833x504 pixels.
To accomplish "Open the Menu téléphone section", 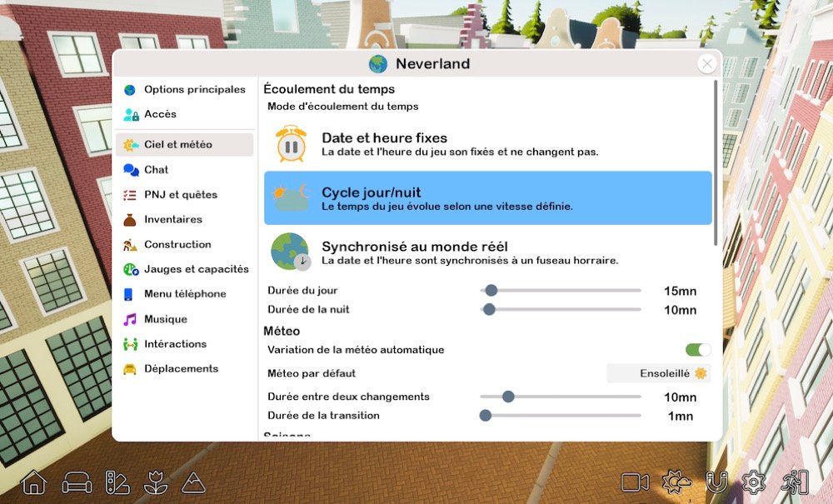I will click(184, 294).
